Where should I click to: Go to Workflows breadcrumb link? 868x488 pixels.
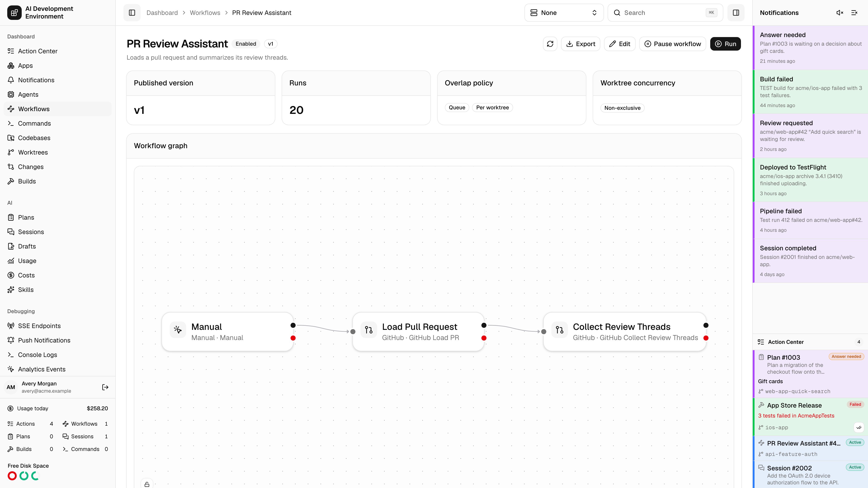[205, 13]
